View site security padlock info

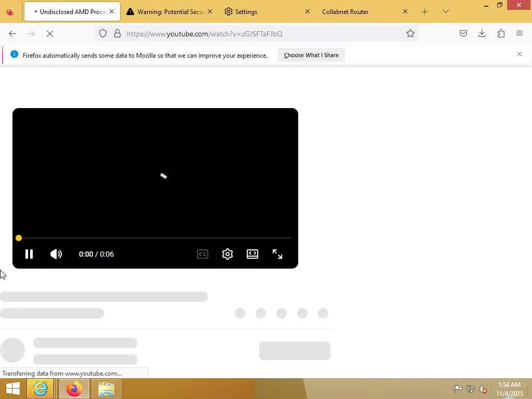tap(117, 34)
